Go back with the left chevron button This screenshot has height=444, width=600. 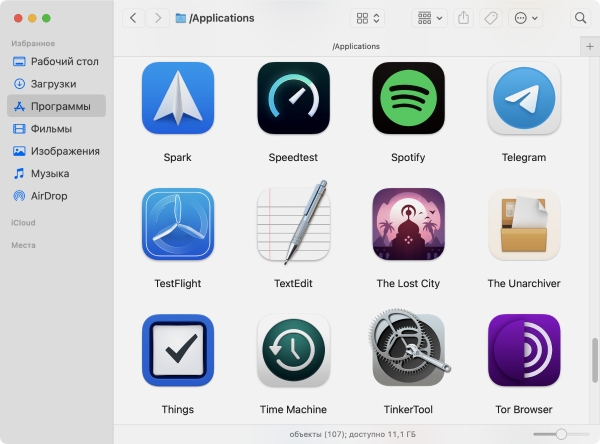click(x=133, y=18)
